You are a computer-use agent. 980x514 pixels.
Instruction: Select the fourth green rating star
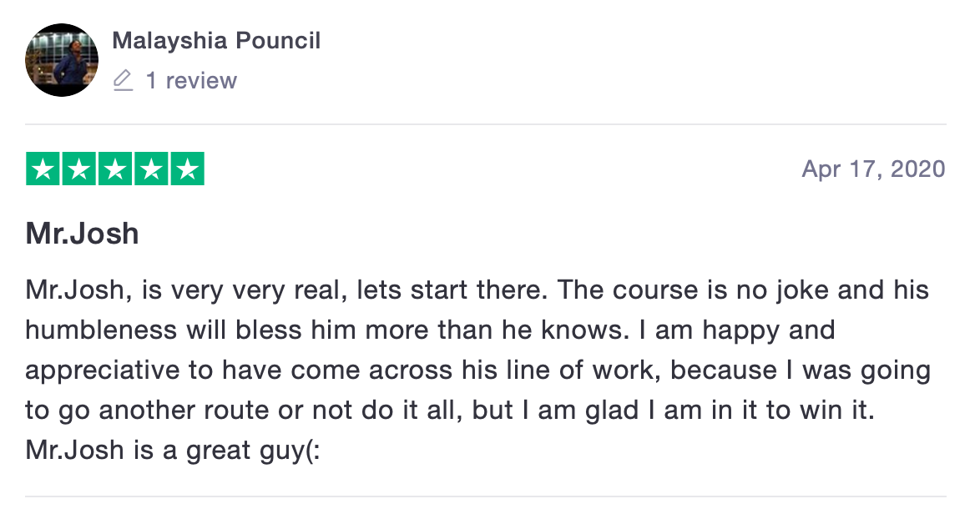coord(151,169)
